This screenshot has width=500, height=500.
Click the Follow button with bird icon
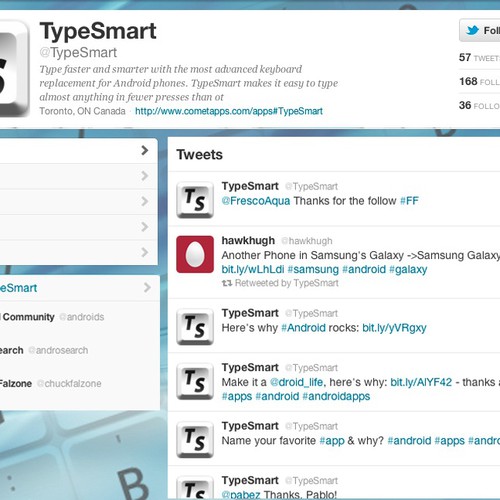coord(480,30)
